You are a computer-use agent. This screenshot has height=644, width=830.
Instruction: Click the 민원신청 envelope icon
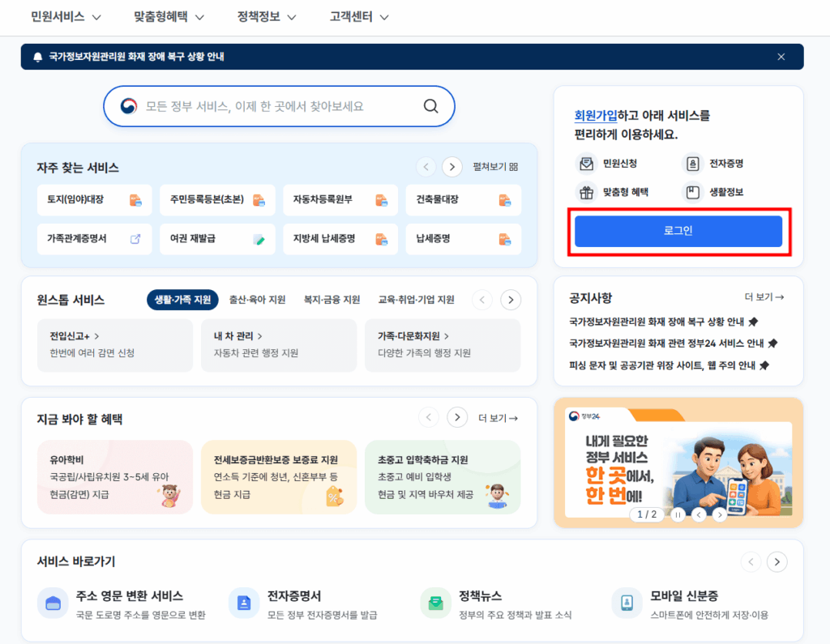pyautogui.click(x=586, y=164)
